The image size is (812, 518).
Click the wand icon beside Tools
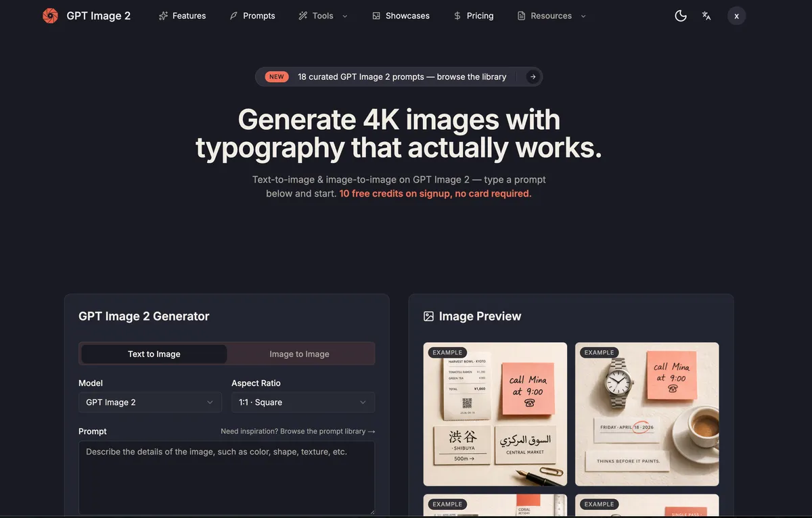[302, 16]
